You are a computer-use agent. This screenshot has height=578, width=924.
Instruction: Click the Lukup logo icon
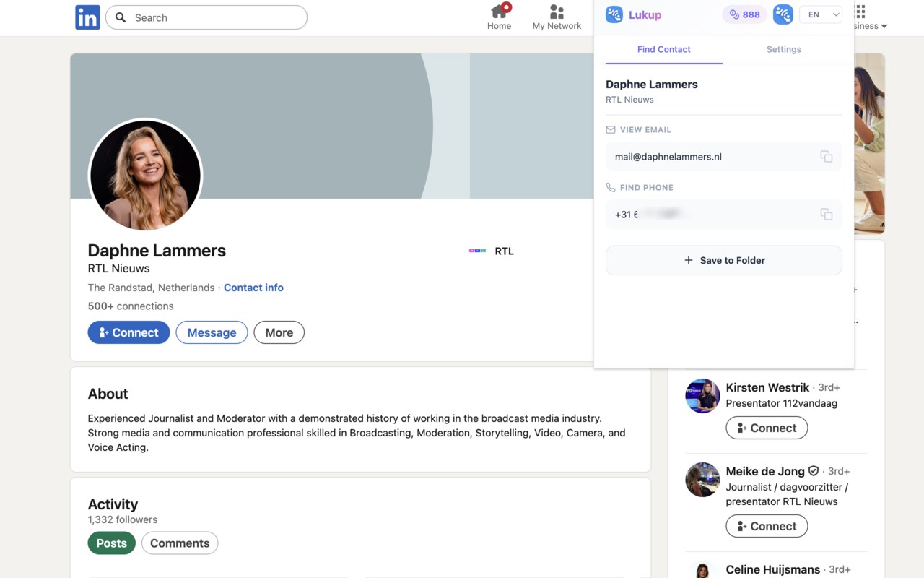pyautogui.click(x=614, y=14)
